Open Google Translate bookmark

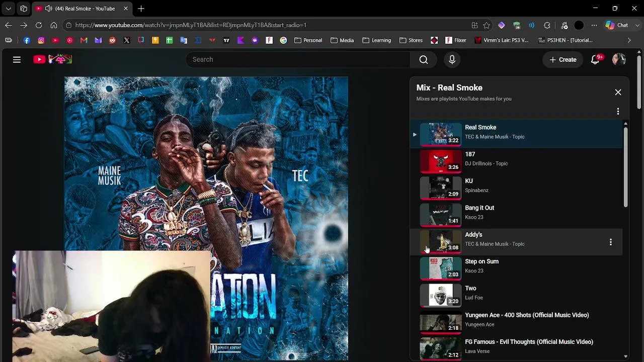coord(184,40)
